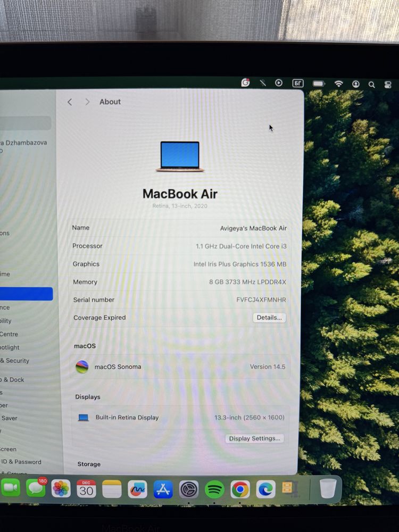Image resolution: width=399 pixels, height=532 pixels.
Task: Open the user account menu bar icon
Action: point(355,84)
